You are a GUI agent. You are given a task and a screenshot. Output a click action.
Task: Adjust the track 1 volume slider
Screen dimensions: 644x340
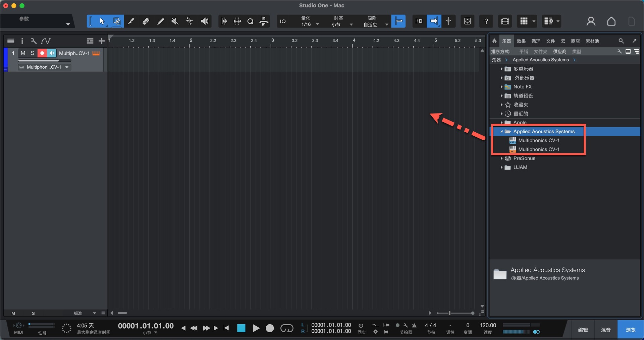pyautogui.click(x=45, y=61)
